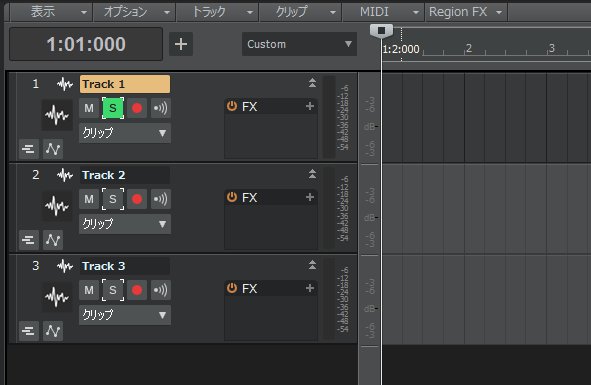Solo Track 3

(x=113, y=290)
